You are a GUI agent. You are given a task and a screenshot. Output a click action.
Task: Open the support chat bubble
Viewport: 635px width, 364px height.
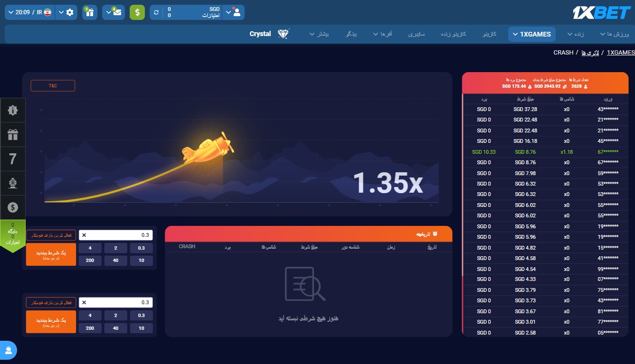(9, 351)
